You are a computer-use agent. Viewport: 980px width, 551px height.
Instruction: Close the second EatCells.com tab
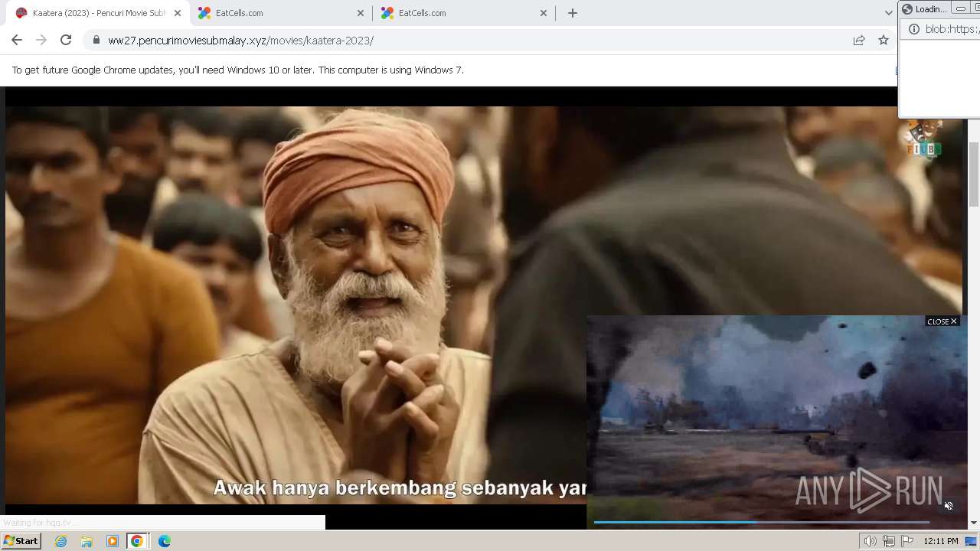544,13
